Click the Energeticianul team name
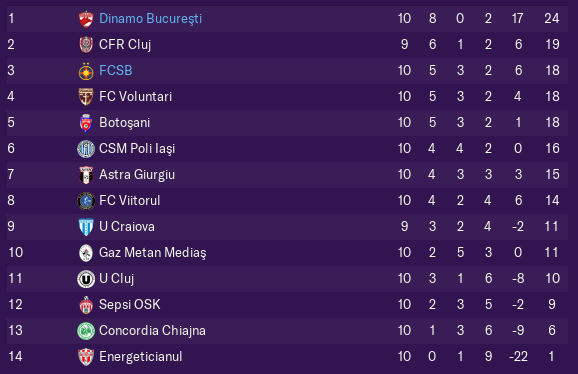The height and width of the screenshot is (374, 578). click(x=140, y=357)
